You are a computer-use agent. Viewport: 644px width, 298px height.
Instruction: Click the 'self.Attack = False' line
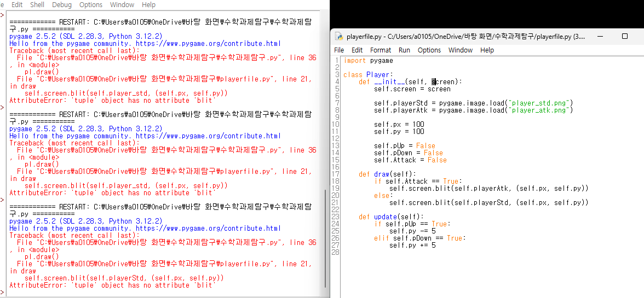click(x=410, y=160)
